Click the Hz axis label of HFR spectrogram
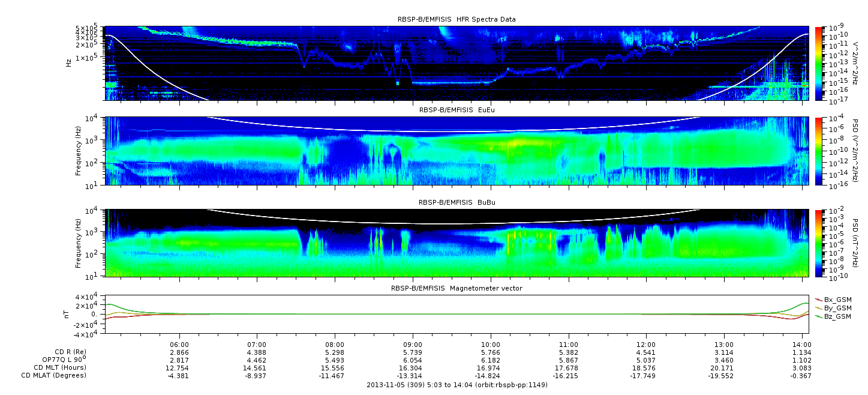The image size is (868, 395). coord(69,62)
